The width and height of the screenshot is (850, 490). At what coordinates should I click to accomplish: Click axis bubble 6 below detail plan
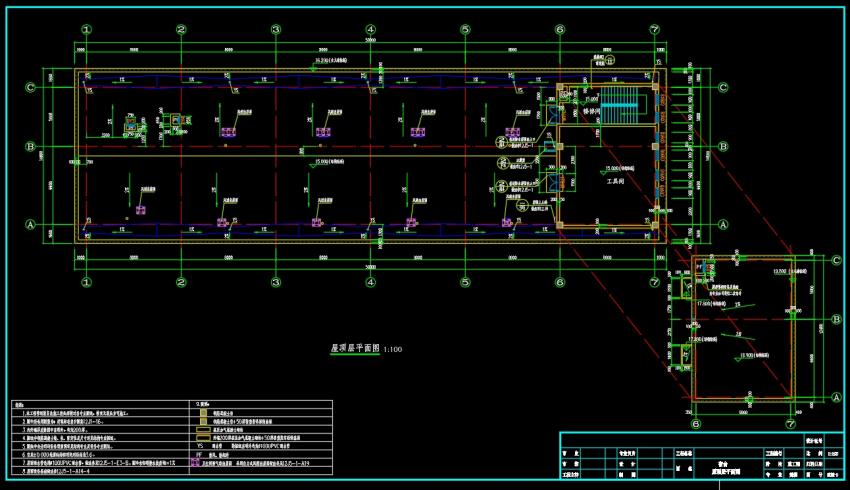(696, 424)
